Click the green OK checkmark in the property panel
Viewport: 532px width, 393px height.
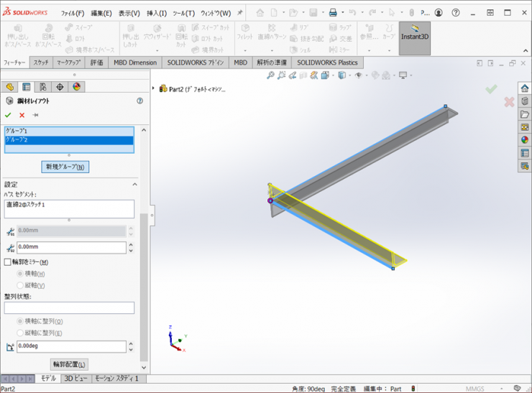click(8, 115)
